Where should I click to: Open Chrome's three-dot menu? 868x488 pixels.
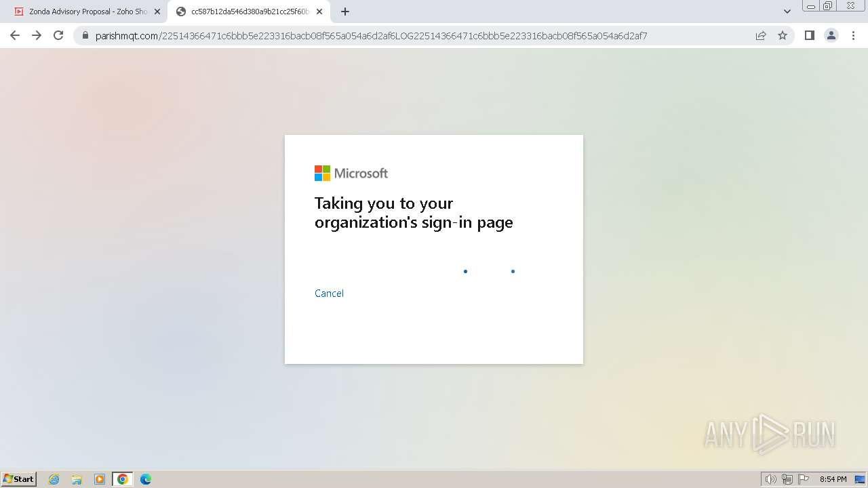click(x=853, y=35)
